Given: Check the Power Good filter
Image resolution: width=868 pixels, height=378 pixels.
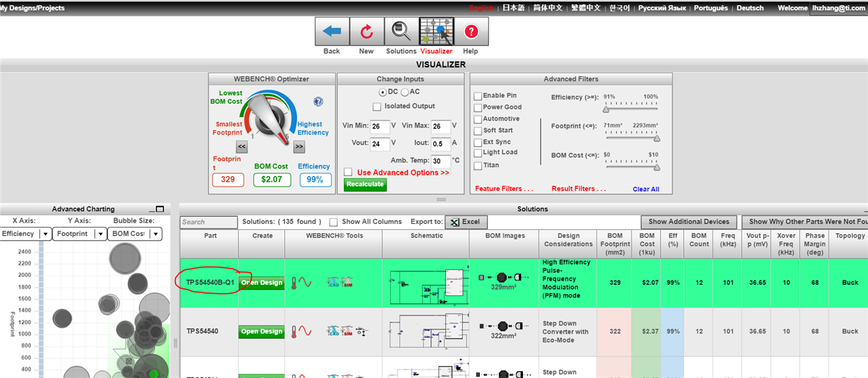Looking at the screenshot, I should (x=478, y=107).
